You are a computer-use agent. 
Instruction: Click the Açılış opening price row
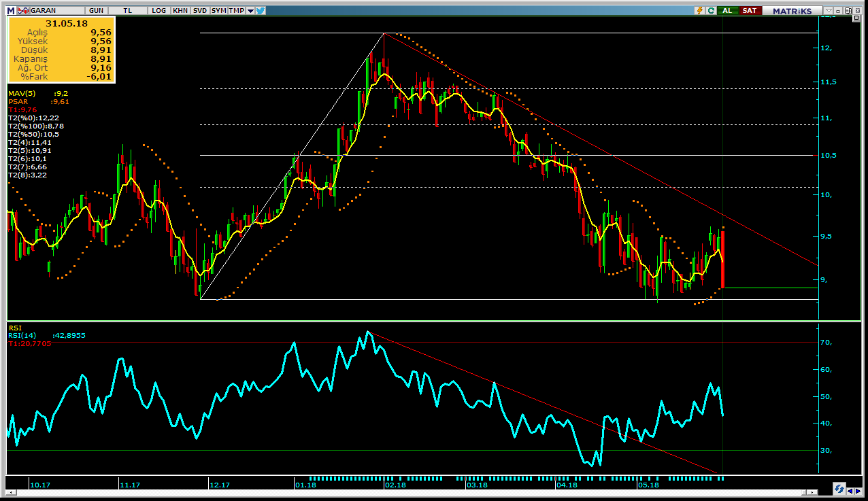pyautogui.click(x=61, y=32)
